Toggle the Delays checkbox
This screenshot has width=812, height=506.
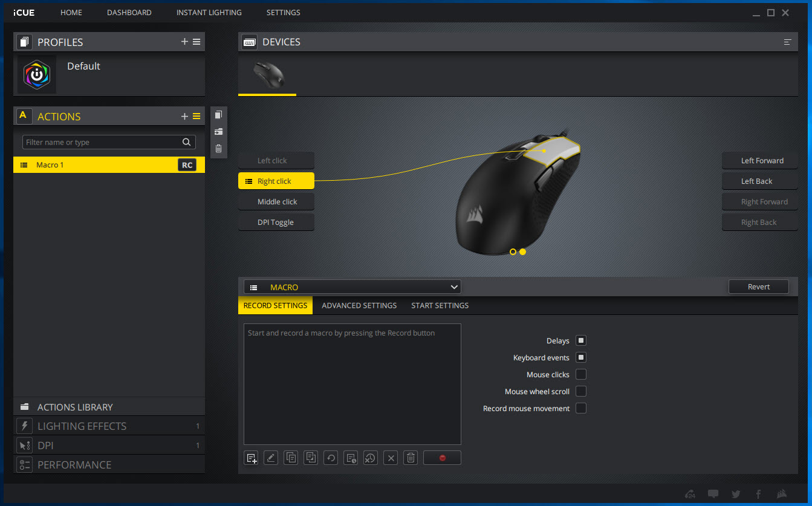pyautogui.click(x=581, y=341)
